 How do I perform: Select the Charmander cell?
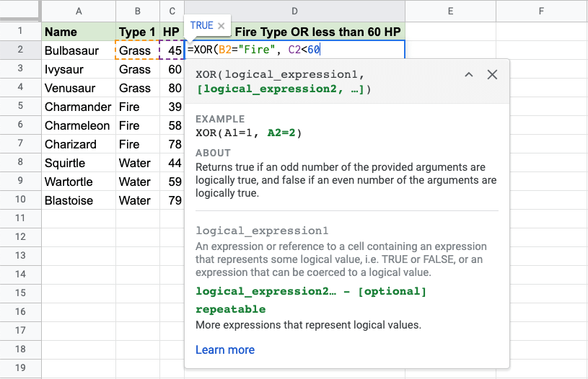pos(78,107)
